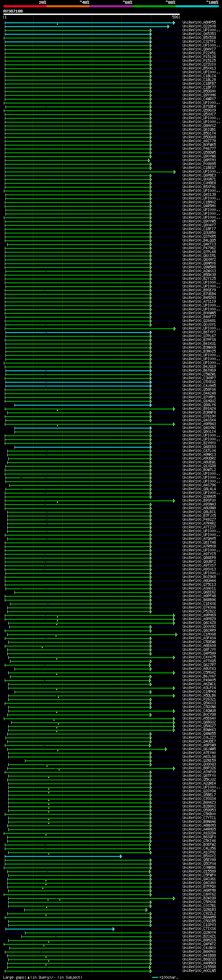
Task: Select hit UniRef100_C7IXS6
Action: (x=199, y=929)
